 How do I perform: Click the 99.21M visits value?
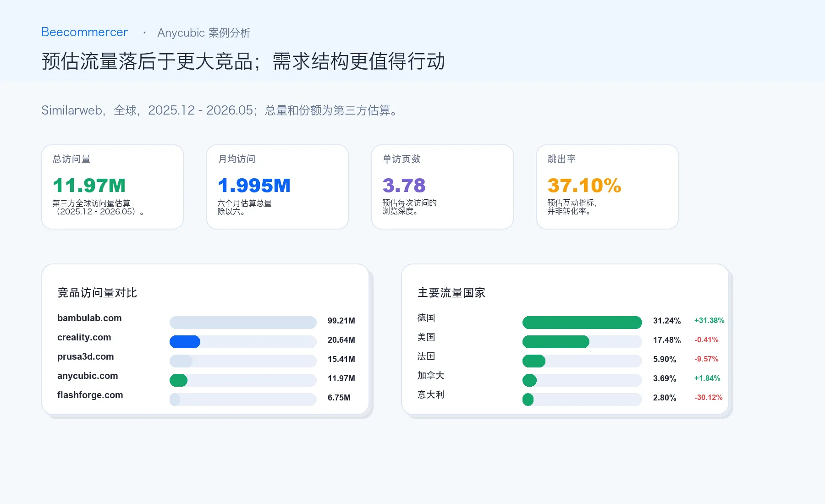tap(341, 321)
